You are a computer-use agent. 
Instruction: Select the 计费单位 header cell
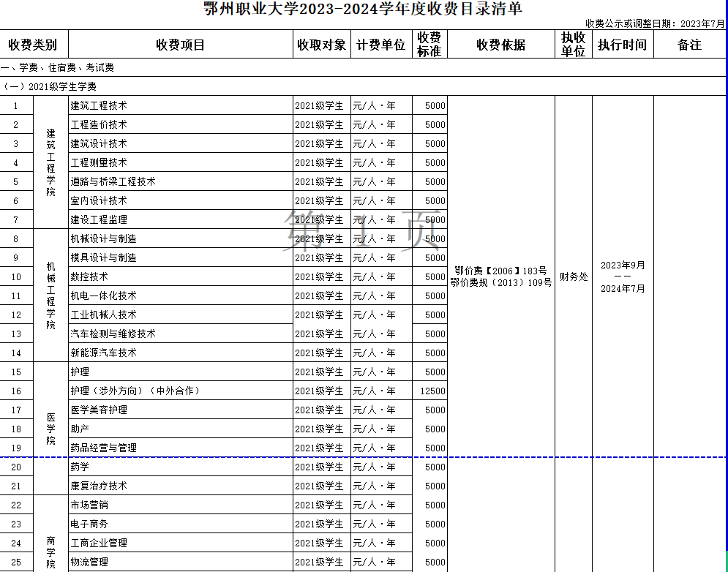(380, 45)
